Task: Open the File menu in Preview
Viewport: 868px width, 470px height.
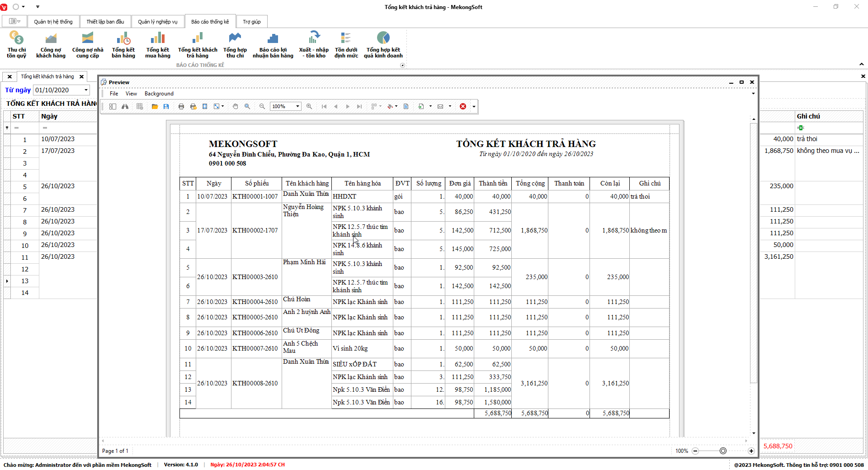Action: (x=114, y=94)
